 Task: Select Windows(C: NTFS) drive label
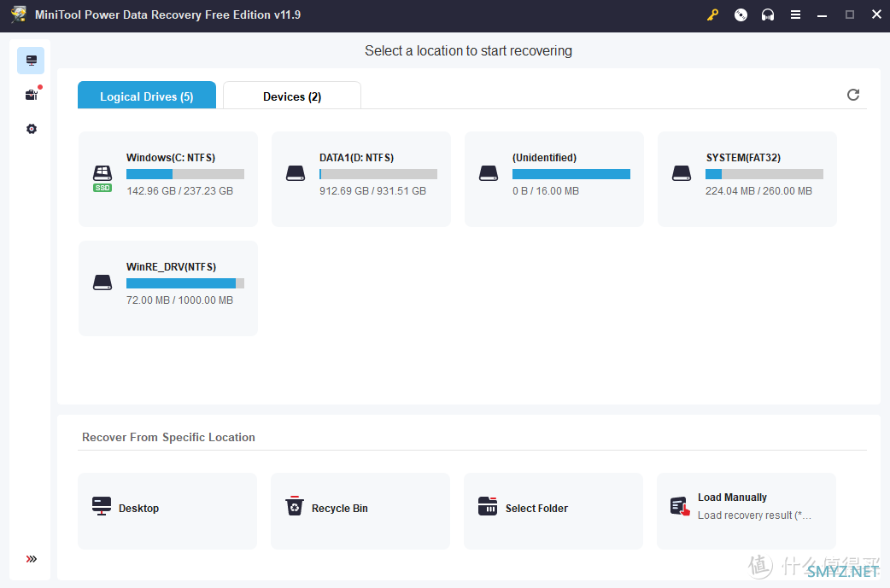(171, 158)
